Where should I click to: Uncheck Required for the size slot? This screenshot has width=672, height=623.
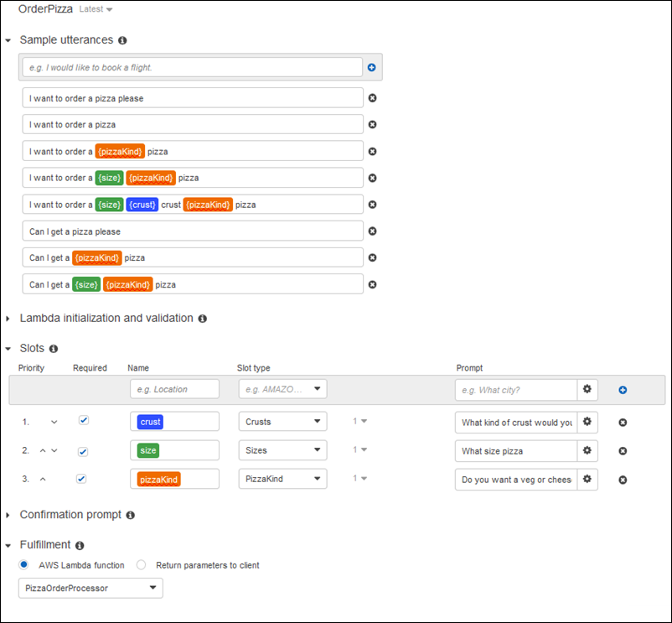click(x=84, y=450)
